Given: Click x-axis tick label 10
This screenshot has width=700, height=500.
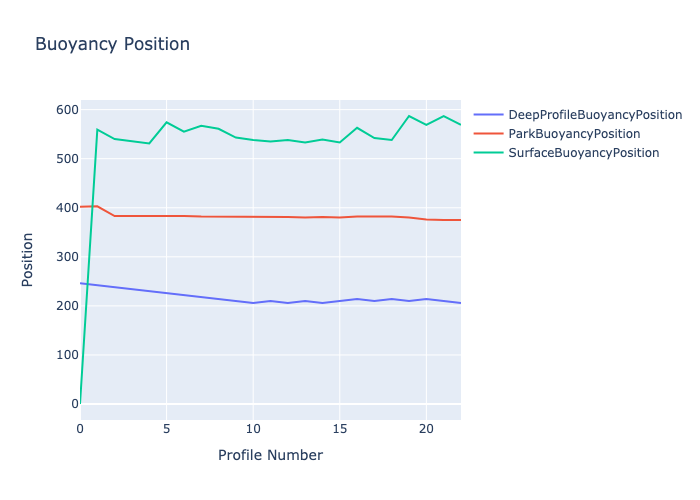Looking at the screenshot, I should 253,428.
